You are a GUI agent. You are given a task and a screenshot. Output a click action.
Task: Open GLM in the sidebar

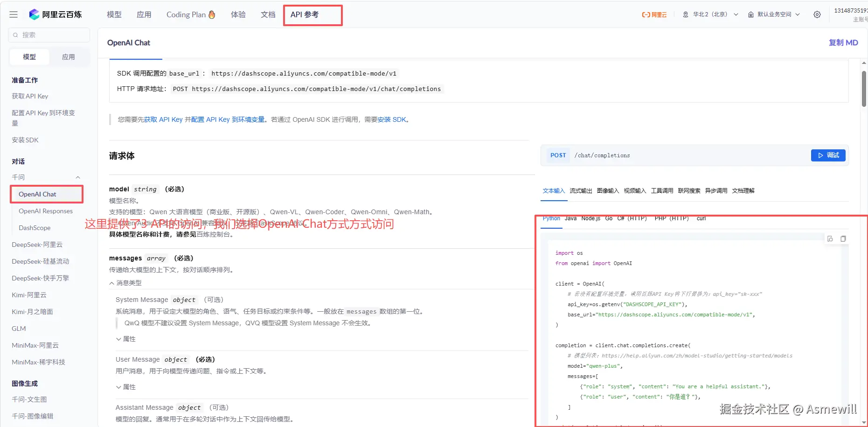point(19,329)
